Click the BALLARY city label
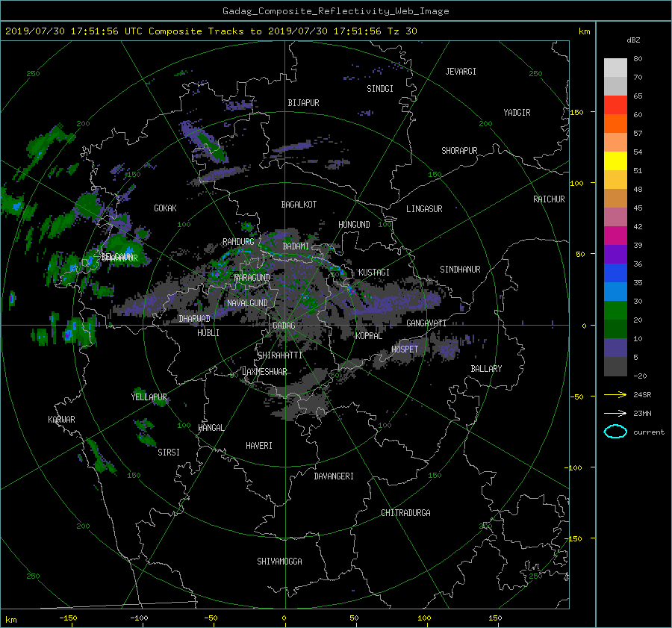 (486, 369)
